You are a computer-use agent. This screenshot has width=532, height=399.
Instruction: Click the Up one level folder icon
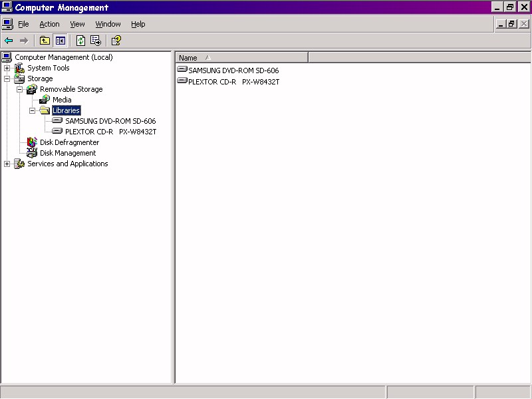click(x=45, y=41)
